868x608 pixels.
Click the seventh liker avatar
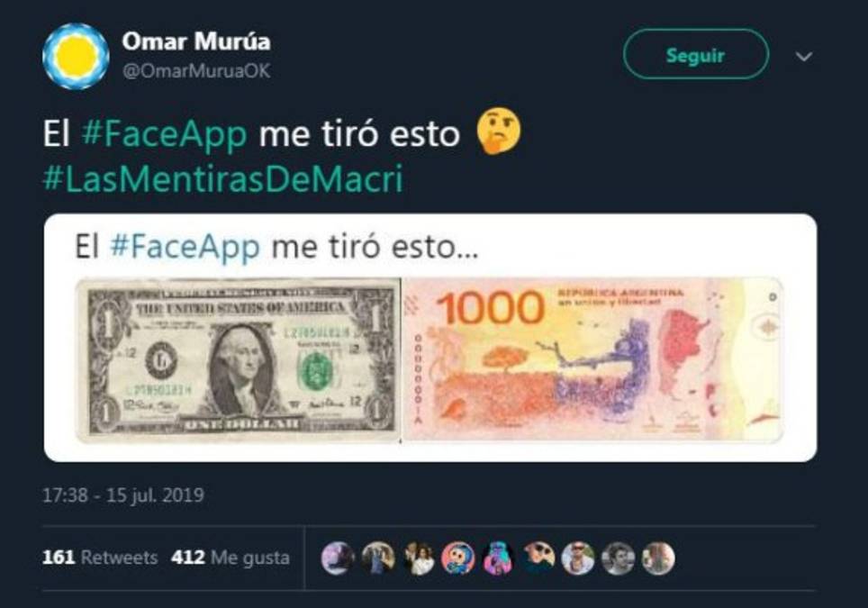point(578,558)
